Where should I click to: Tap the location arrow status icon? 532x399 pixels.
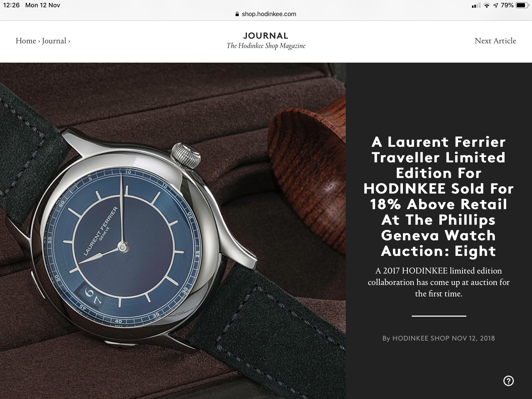(496, 5)
